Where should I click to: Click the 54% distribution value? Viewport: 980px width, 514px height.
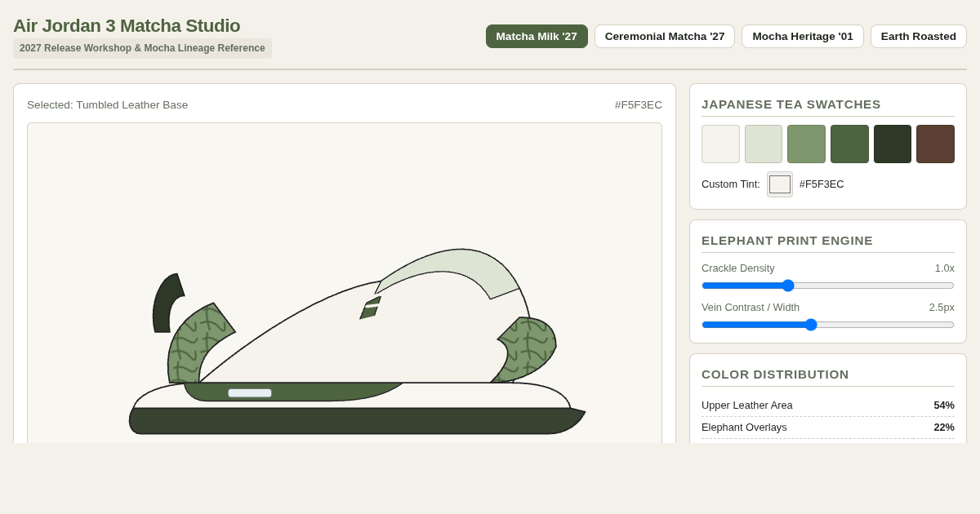[x=944, y=405]
